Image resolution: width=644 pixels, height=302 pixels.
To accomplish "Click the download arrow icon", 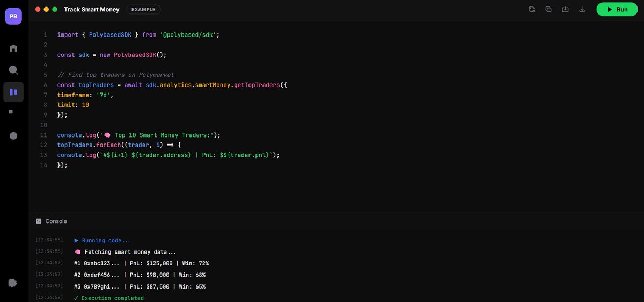I will coord(582,9).
